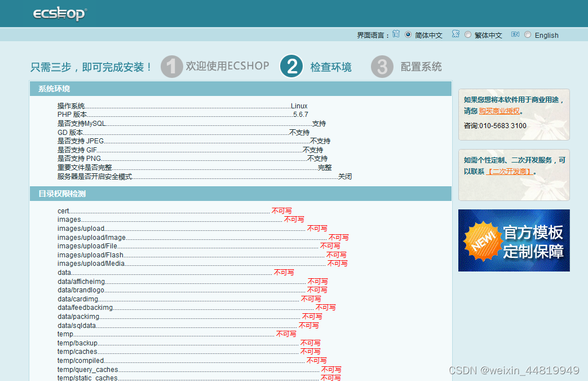
Task: Select the 繁体中文 radio button
Action: 467,34
